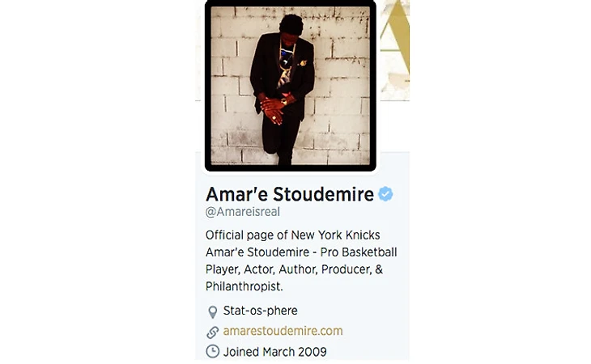
Task: Click the location pin icon
Action: (x=213, y=311)
